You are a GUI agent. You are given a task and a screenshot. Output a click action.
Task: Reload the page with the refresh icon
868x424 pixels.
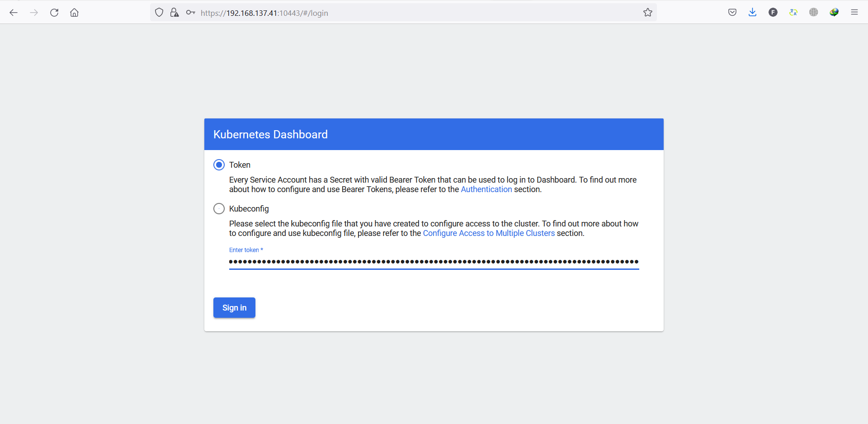pyautogui.click(x=54, y=13)
